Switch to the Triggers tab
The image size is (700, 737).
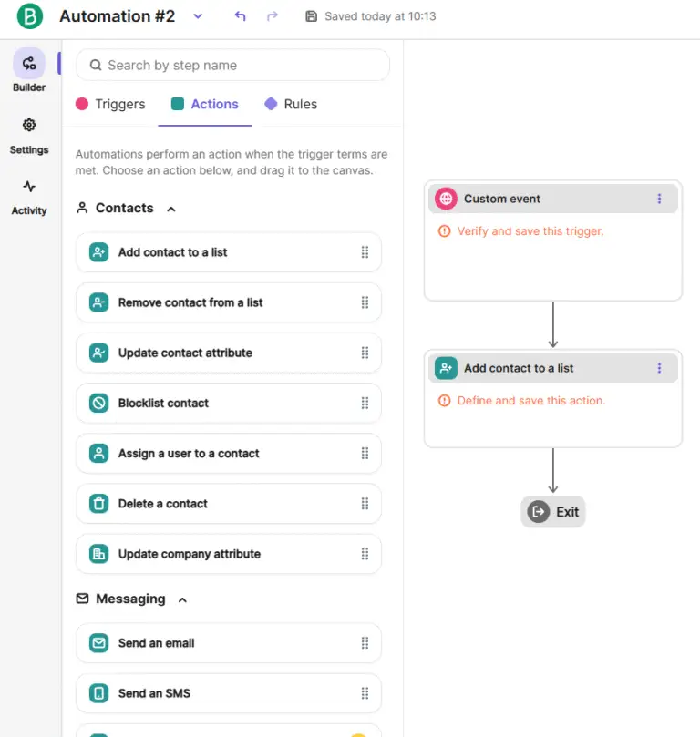tap(118, 104)
